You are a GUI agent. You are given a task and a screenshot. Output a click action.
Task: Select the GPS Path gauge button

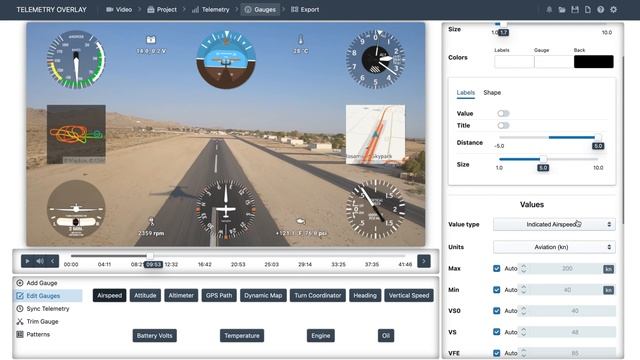[x=219, y=296]
